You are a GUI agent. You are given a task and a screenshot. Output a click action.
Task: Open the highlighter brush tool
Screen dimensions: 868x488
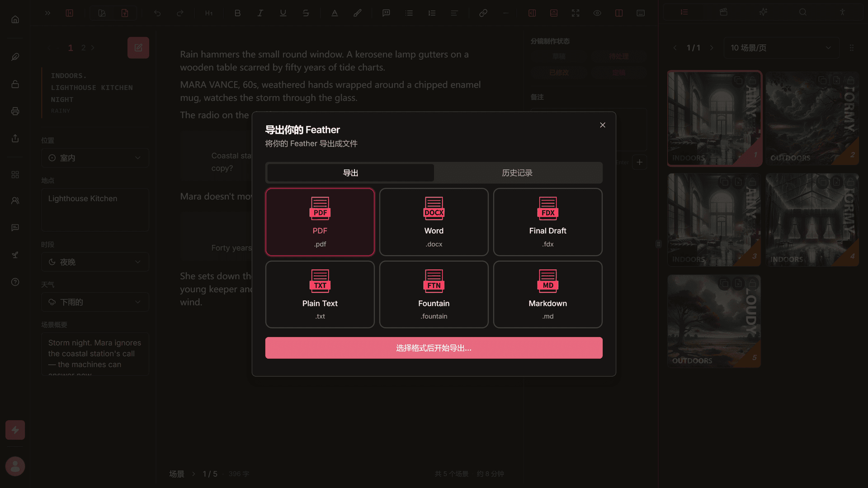tap(358, 13)
